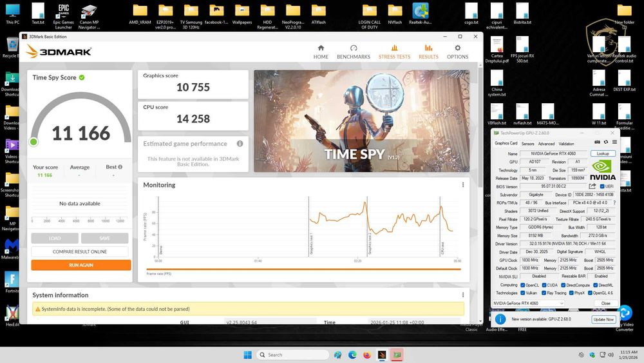Viewport: 644px width, 363px height.
Task: Toggle the OpenGL 4.6 checkbox
Action: click(x=590, y=293)
